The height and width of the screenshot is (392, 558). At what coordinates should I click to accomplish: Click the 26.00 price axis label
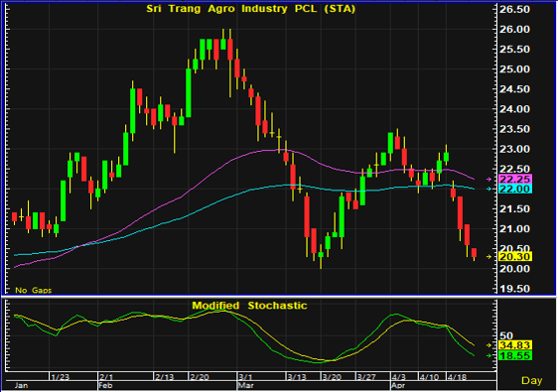514,29
